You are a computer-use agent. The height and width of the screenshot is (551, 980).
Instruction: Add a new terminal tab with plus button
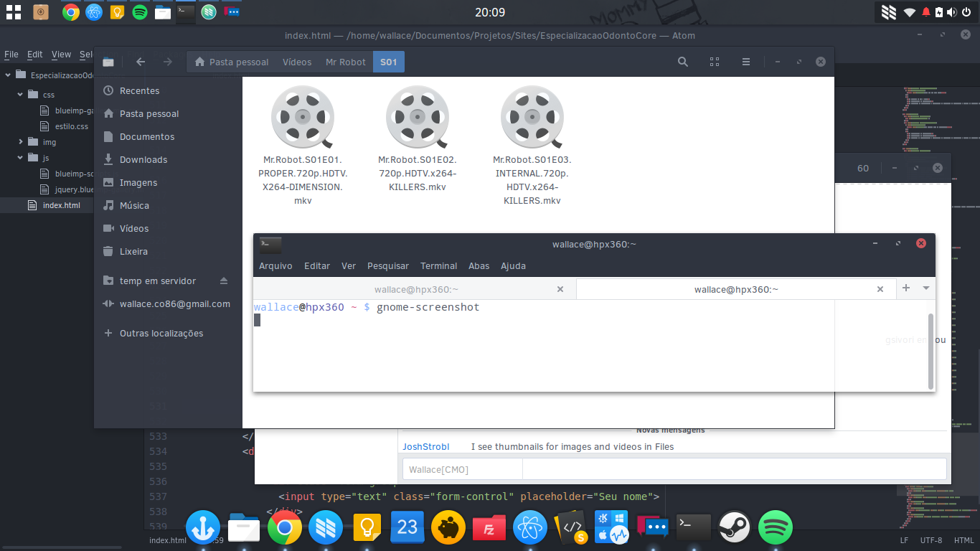(x=906, y=288)
